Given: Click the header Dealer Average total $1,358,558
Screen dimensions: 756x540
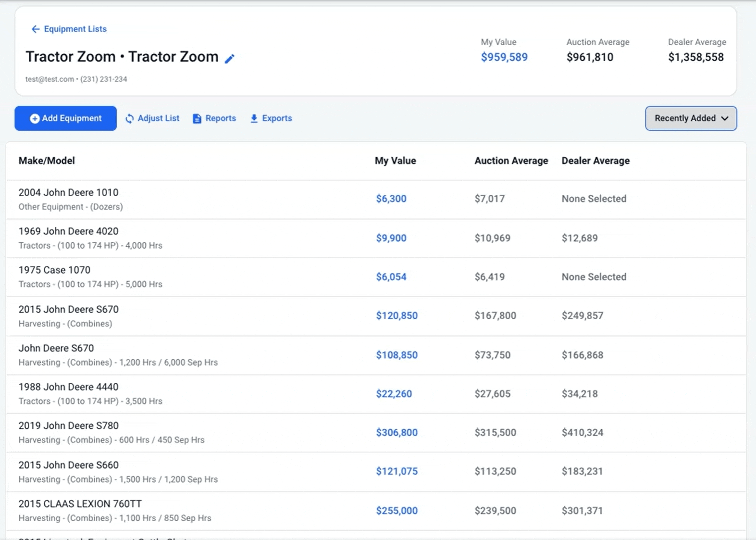Looking at the screenshot, I should (x=696, y=57).
